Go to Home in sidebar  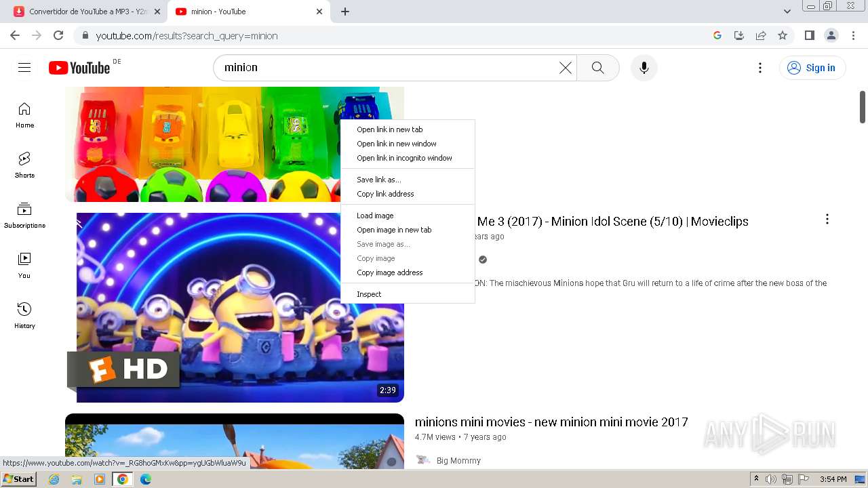tap(24, 116)
